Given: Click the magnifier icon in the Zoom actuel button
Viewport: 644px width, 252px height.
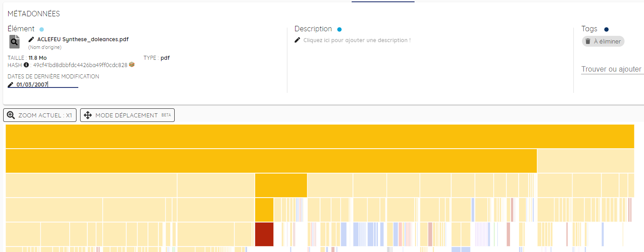Looking at the screenshot, I should pos(11,115).
